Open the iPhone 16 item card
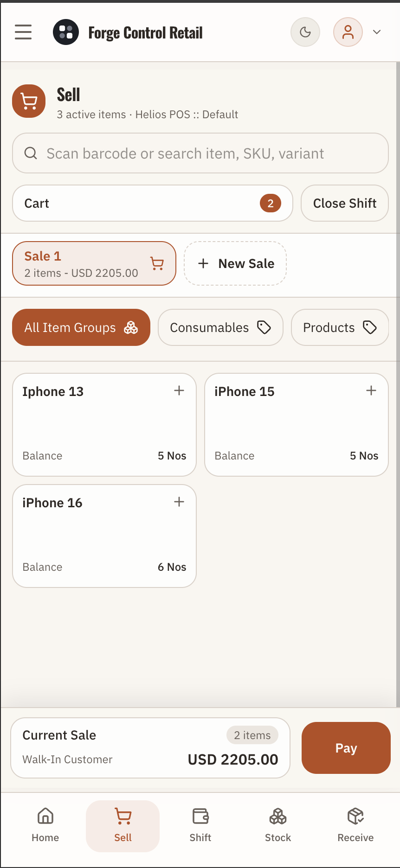The width and height of the screenshot is (400, 868). [x=104, y=536]
